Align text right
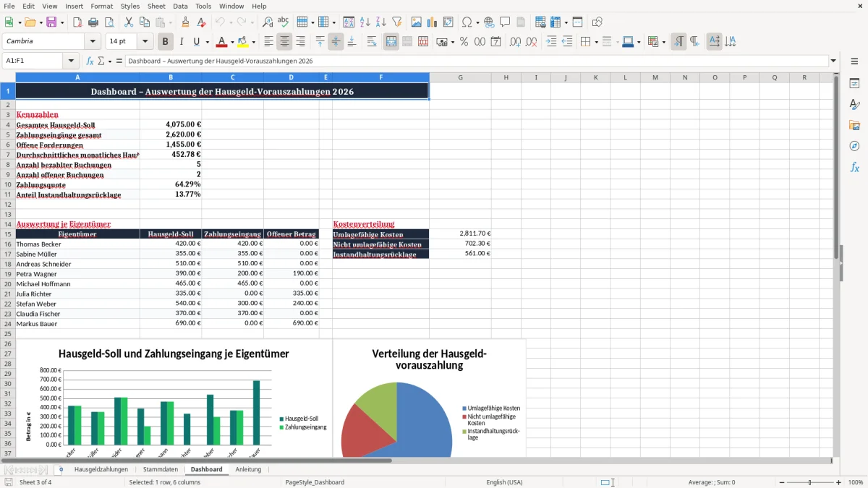Viewport: 868px width, 488px height. click(300, 41)
